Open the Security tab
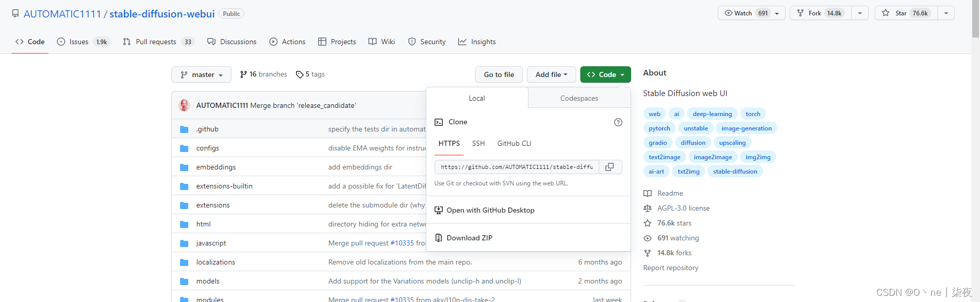 coord(427,42)
